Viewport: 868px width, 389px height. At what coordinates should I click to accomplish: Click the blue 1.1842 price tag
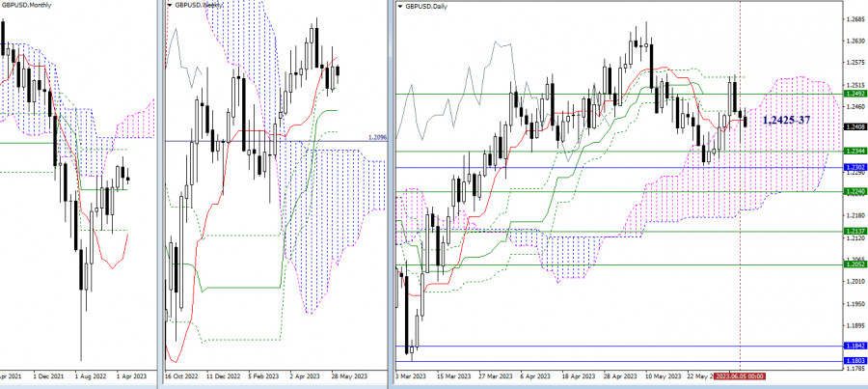pos(854,346)
